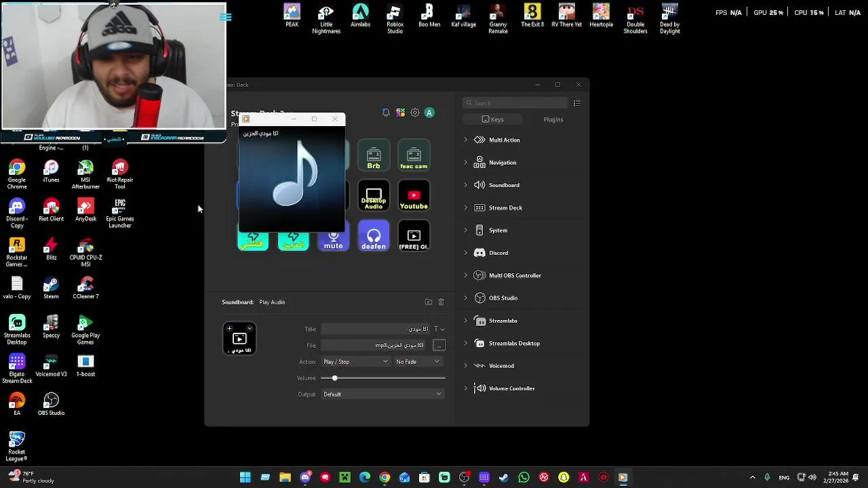This screenshot has width=868, height=488.
Task: Click the Brb key in Stream Deck
Action: [374, 156]
